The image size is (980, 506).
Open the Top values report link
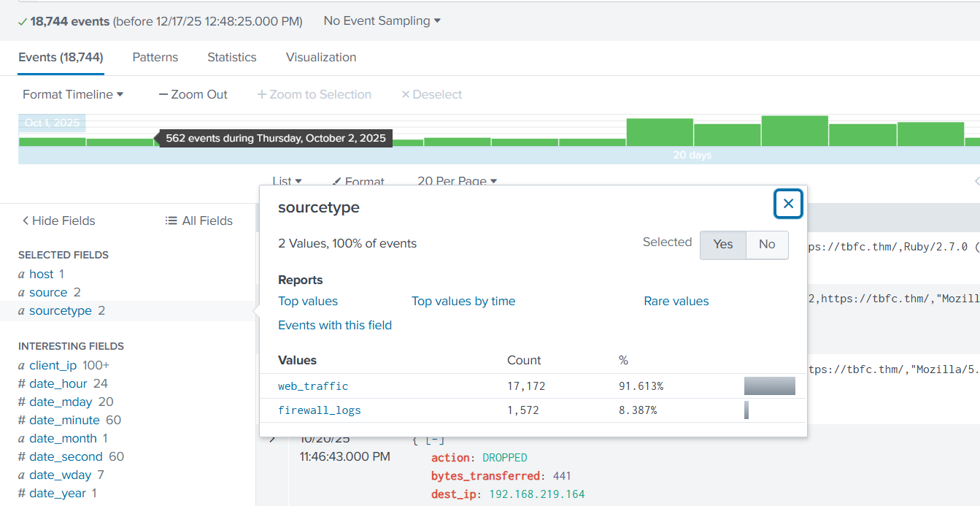point(308,301)
